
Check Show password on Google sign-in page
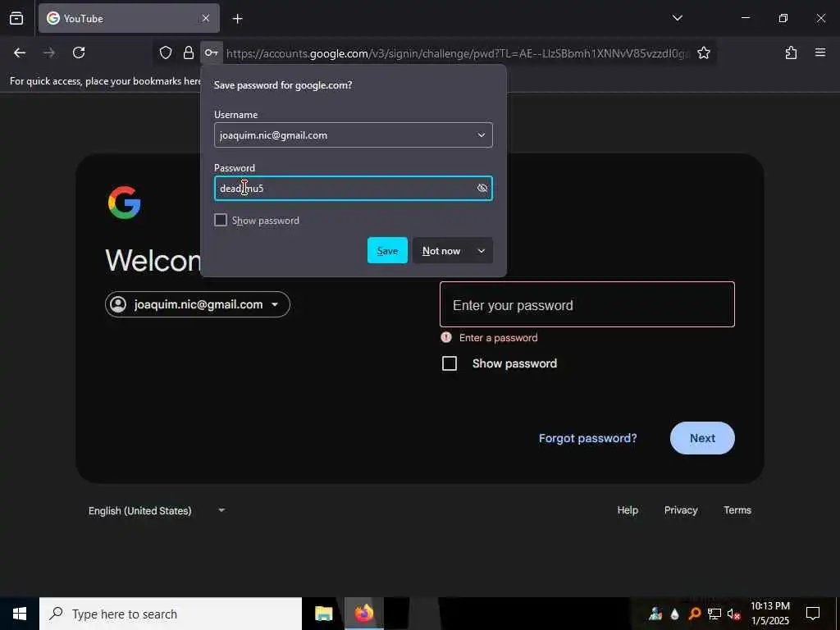tap(450, 363)
